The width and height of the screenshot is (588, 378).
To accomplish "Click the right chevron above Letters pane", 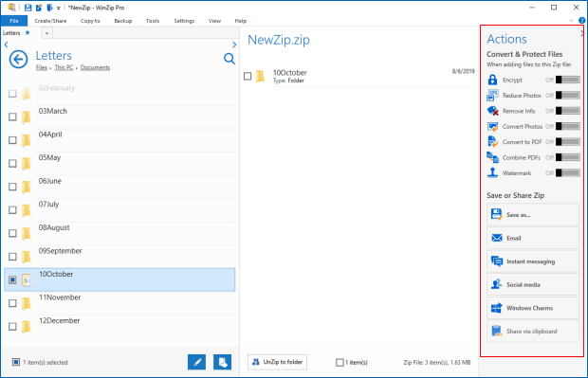I will click(x=234, y=45).
